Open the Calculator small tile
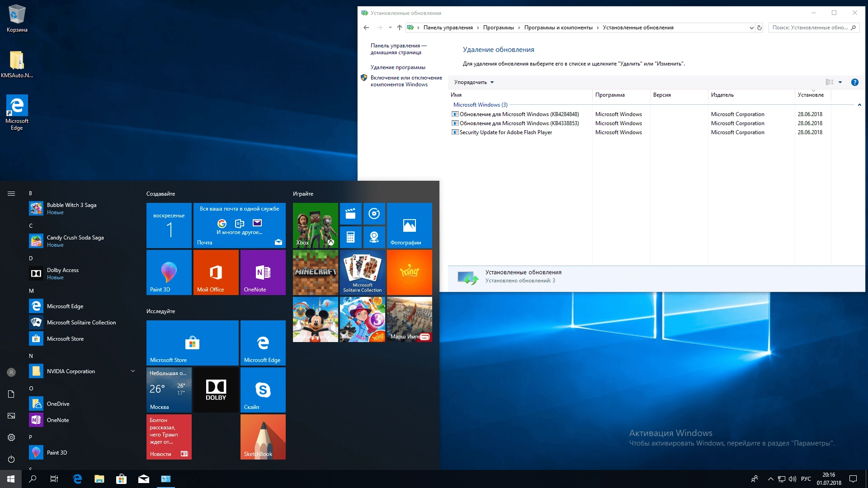This screenshot has width=868, height=488. click(x=350, y=237)
